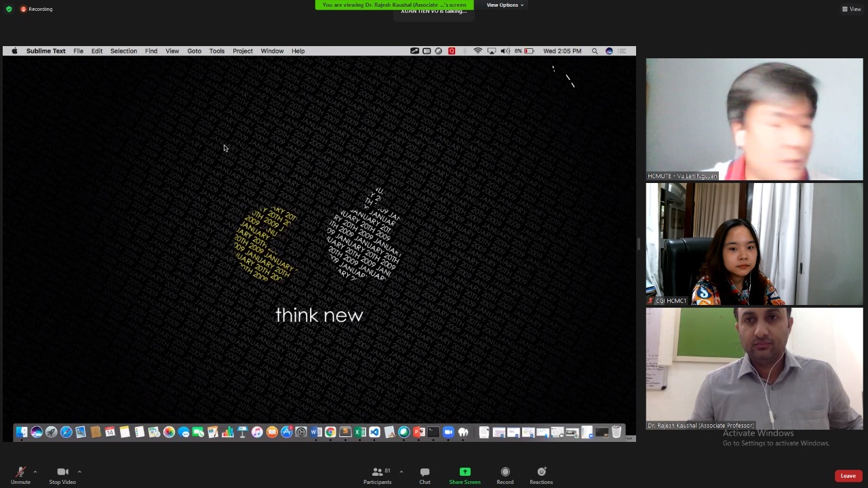
Task: Open the App Store in the dock
Action: (x=287, y=432)
